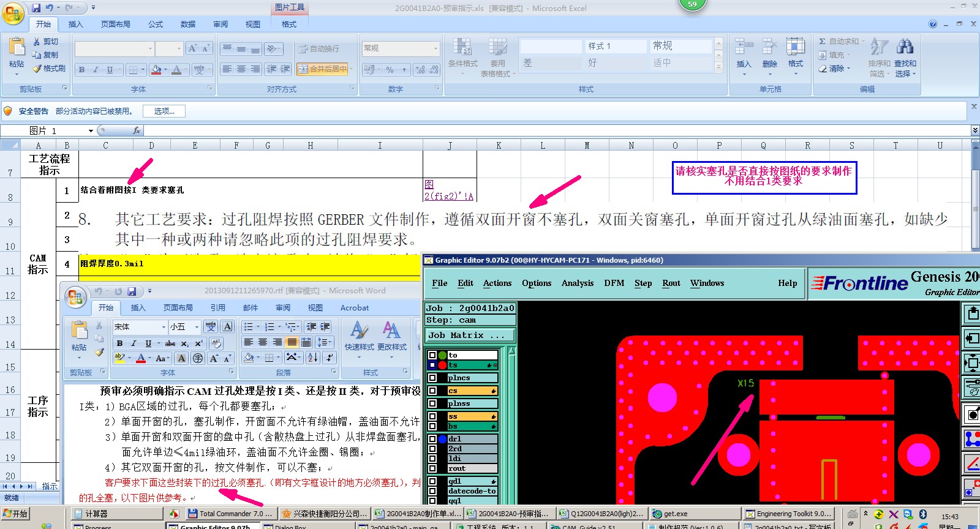Click Word's clear formatting eraser icon
Screen dimensions: 980x529
[x=216, y=343]
